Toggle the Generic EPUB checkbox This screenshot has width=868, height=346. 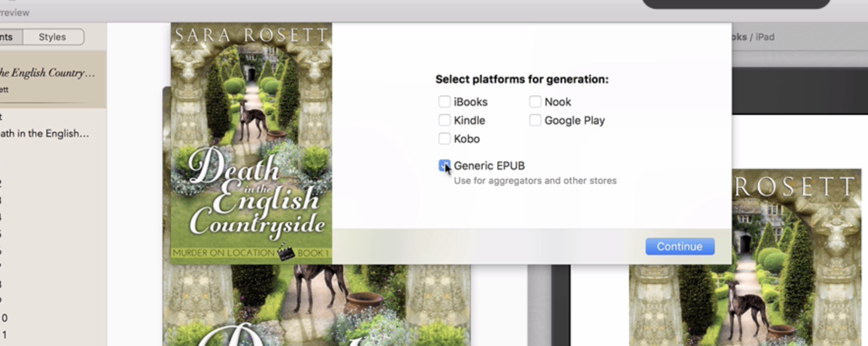pyautogui.click(x=444, y=166)
